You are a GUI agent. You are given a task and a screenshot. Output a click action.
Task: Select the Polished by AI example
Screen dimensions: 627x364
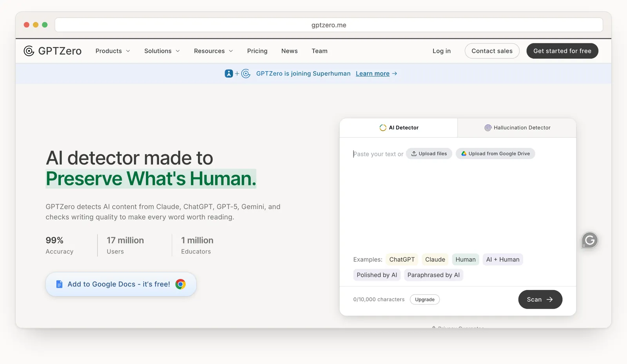click(377, 275)
